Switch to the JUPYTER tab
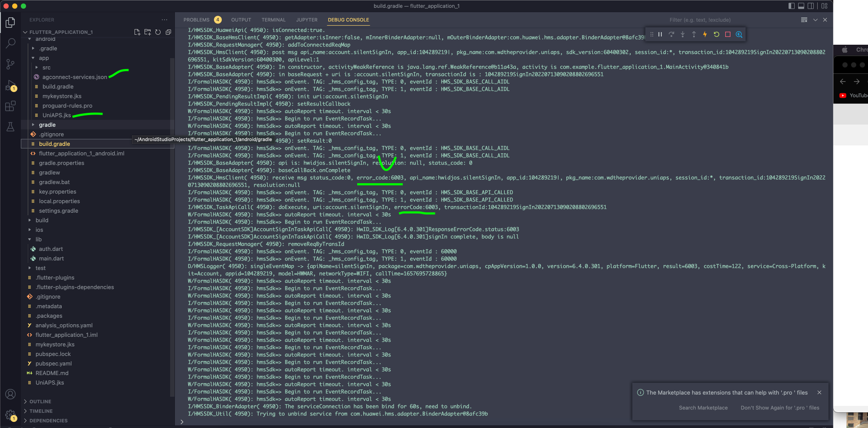 click(x=307, y=20)
